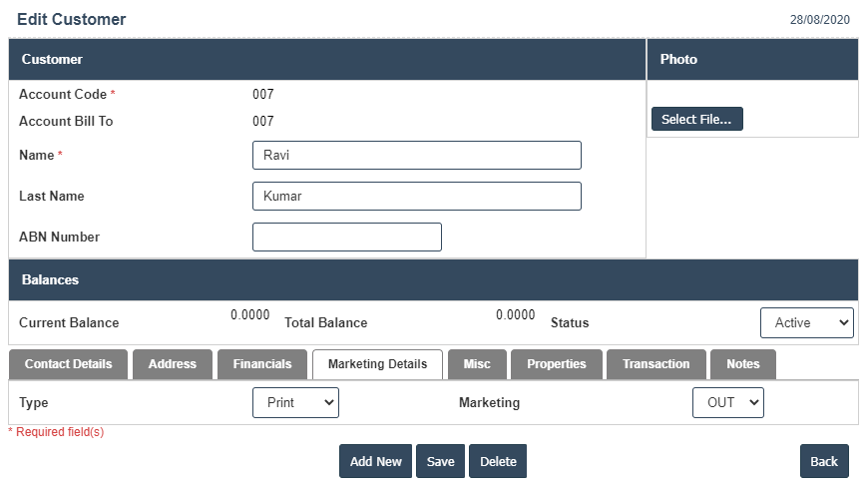The height and width of the screenshot is (489, 868).
Task: Open the Contact Details tab
Action: [68, 364]
